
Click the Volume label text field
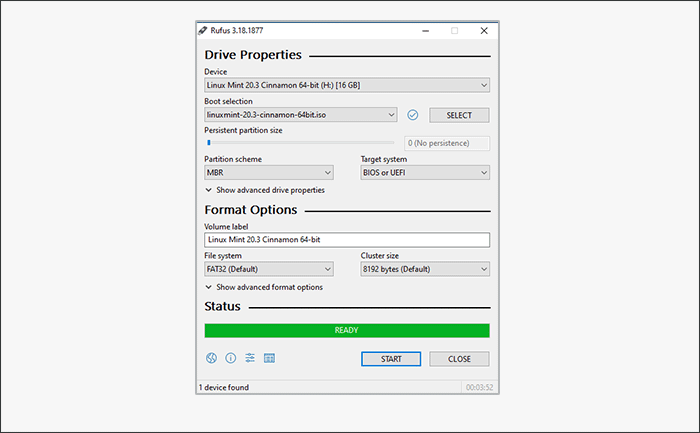(347, 240)
